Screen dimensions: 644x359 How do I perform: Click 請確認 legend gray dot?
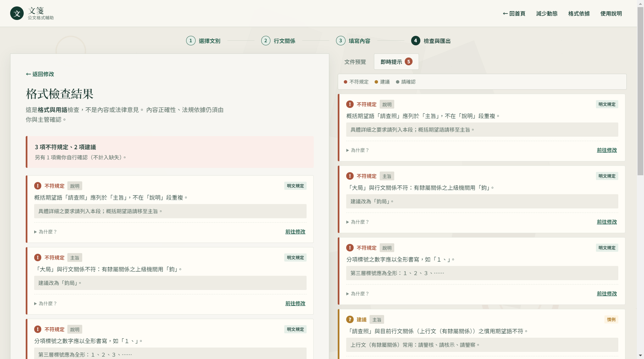pyautogui.click(x=398, y=82)
